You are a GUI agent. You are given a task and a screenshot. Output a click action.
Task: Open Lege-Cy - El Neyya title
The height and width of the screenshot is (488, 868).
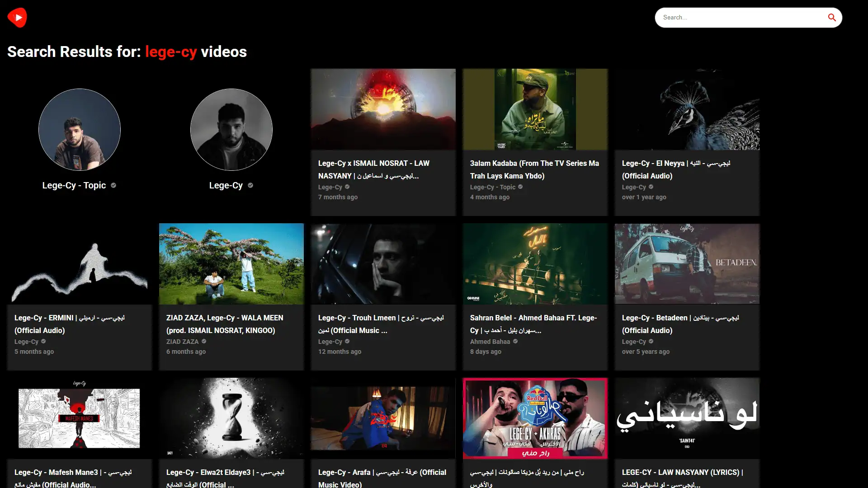point(676,169)
